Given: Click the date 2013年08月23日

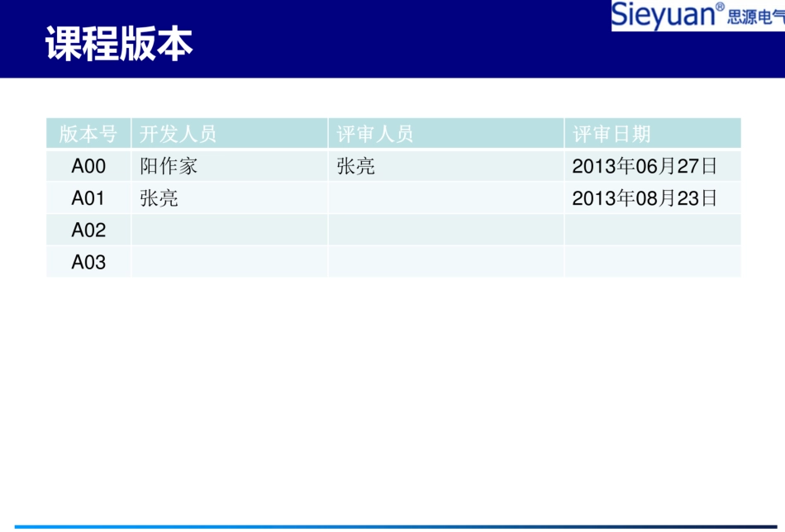Looking at the screenshot, I should click(645, 198).
